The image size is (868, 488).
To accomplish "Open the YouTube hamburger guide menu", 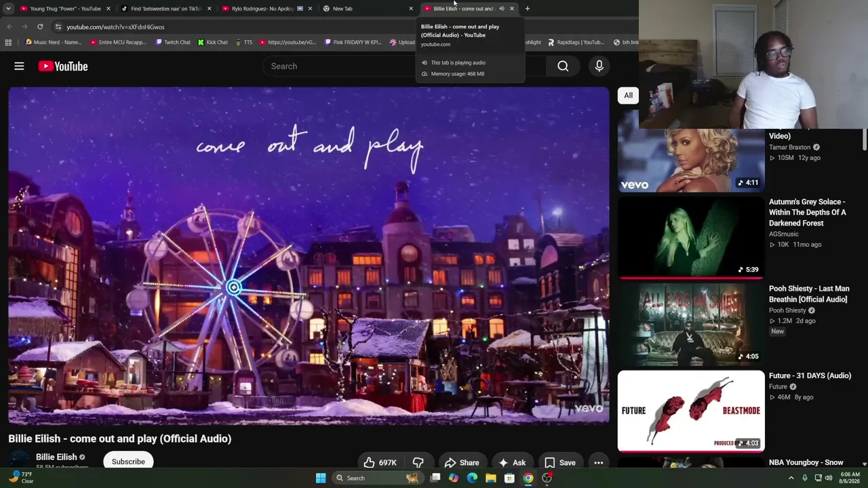I will click(19, 66).
